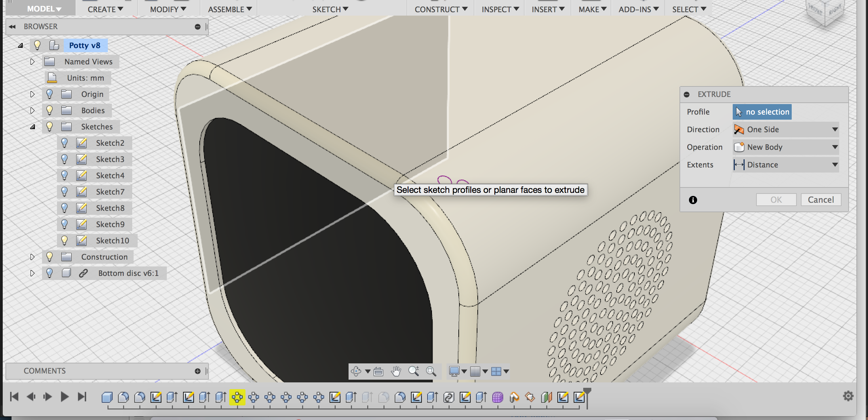Click Cancel in the Extrude dialog

(x=821, y=200)
